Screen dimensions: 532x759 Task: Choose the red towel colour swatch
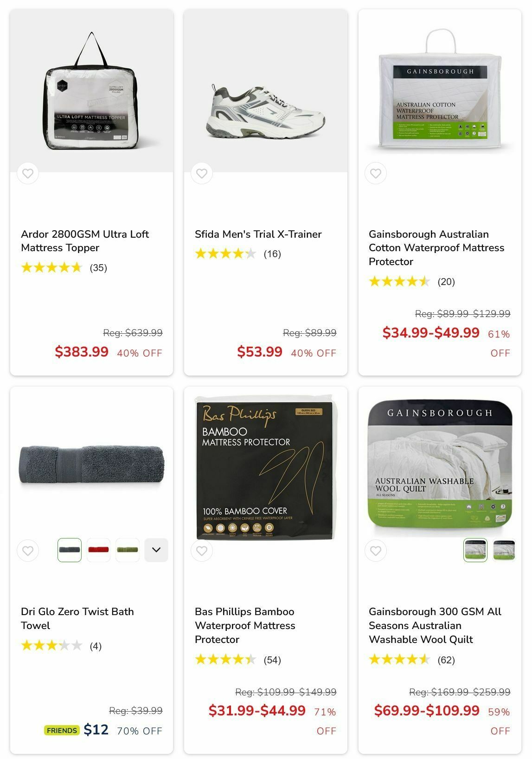(x=98, y=550)
